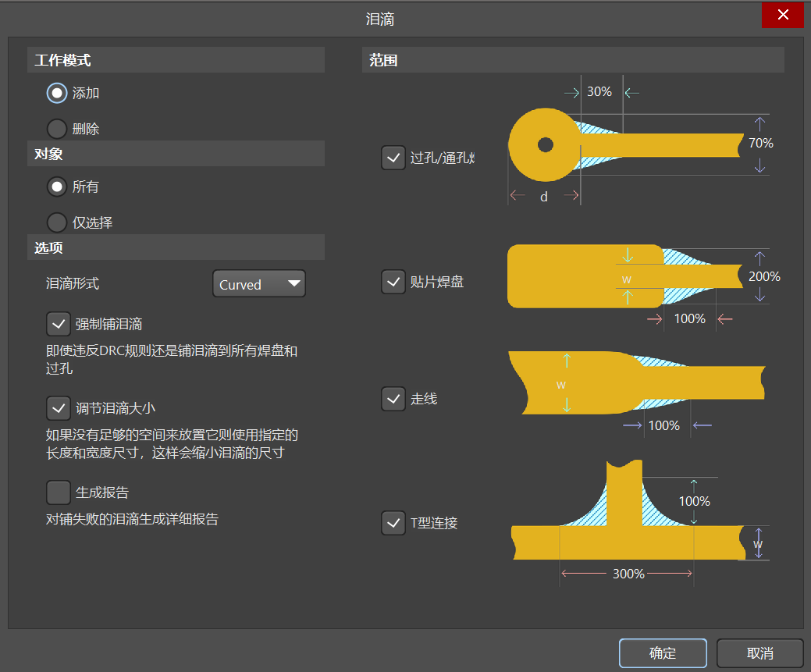
Task: Click the 工作模式 section header
Action: (176, 60)
